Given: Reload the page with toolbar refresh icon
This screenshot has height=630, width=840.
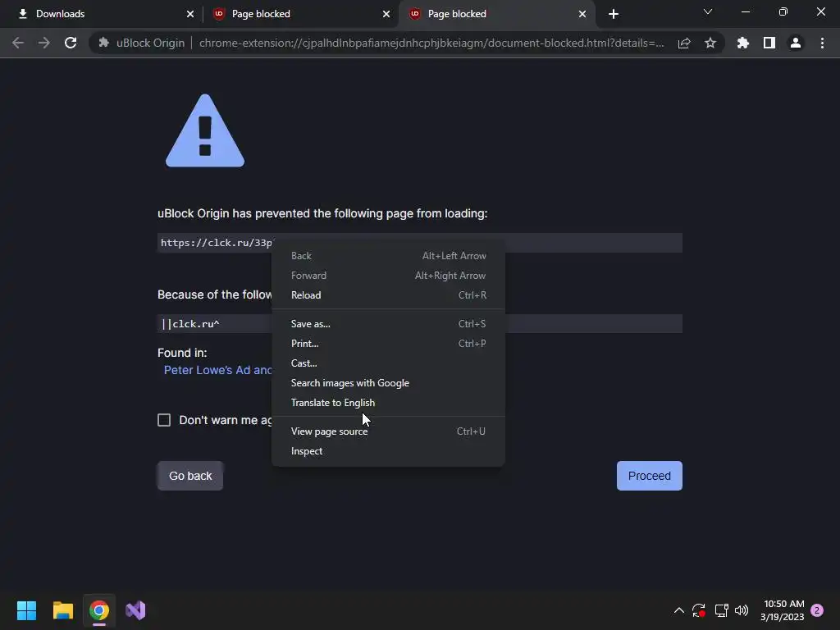Looking at the screenshot, I should point(71,43).
